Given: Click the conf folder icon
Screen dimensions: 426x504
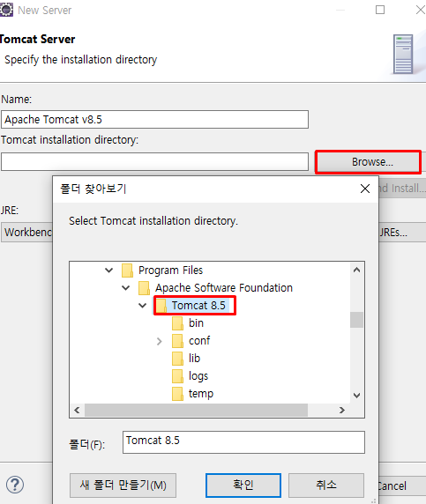Looking at the screenshot, I should 177,341.
